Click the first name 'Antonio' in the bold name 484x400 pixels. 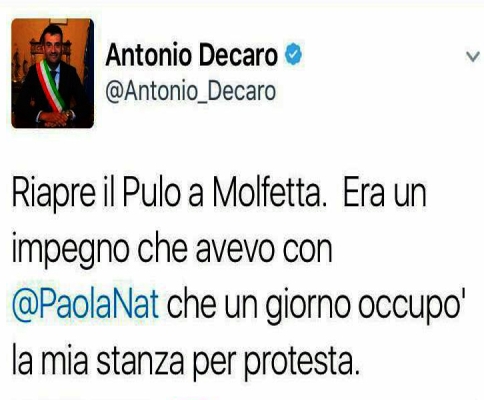(x=149, y=55)
